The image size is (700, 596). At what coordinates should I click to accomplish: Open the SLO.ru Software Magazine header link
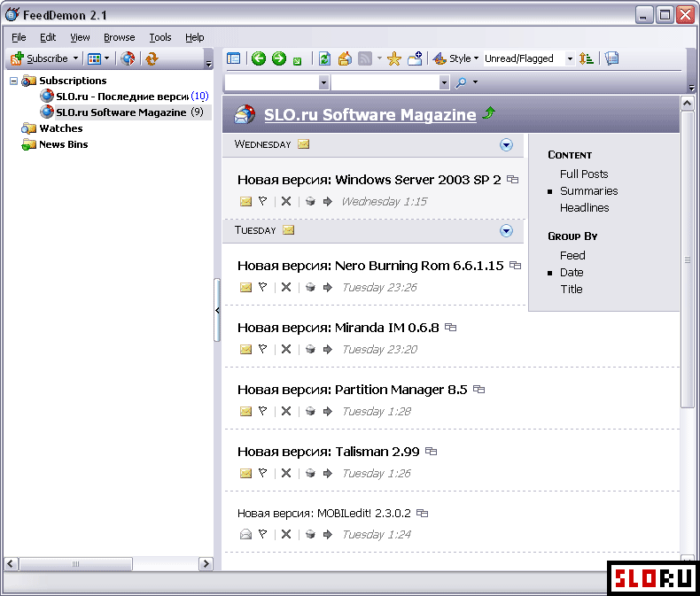click(x=370, y=115)
